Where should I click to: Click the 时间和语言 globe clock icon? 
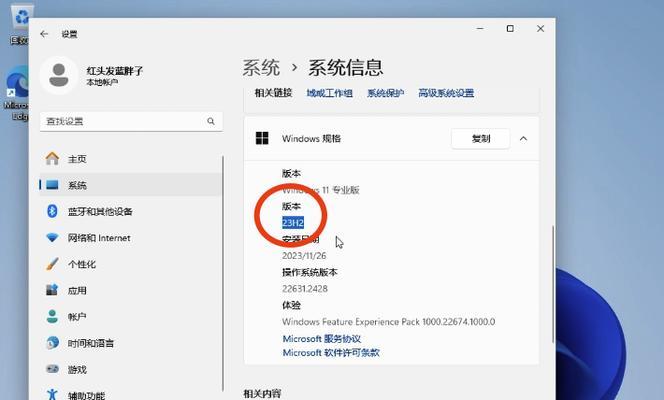(52, 343)
